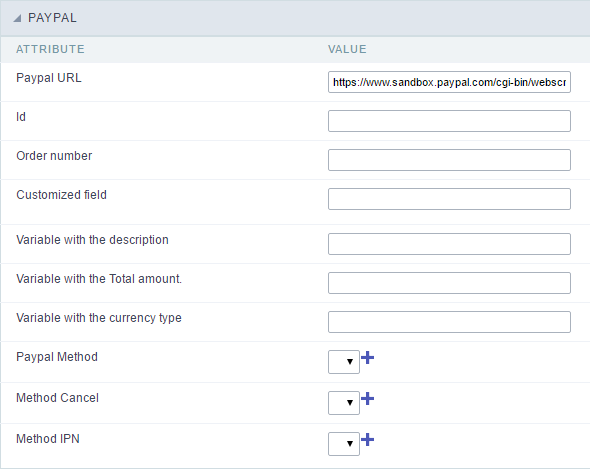Collapse the PAYPAL section triangle
Screen dimensions: 590x469
(x=17, y=18)
